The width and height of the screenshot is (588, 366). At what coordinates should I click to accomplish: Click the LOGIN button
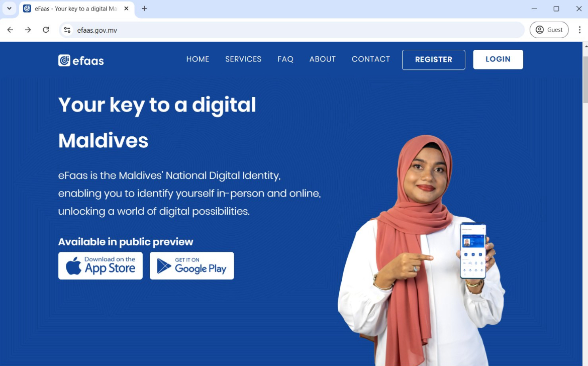498,59
